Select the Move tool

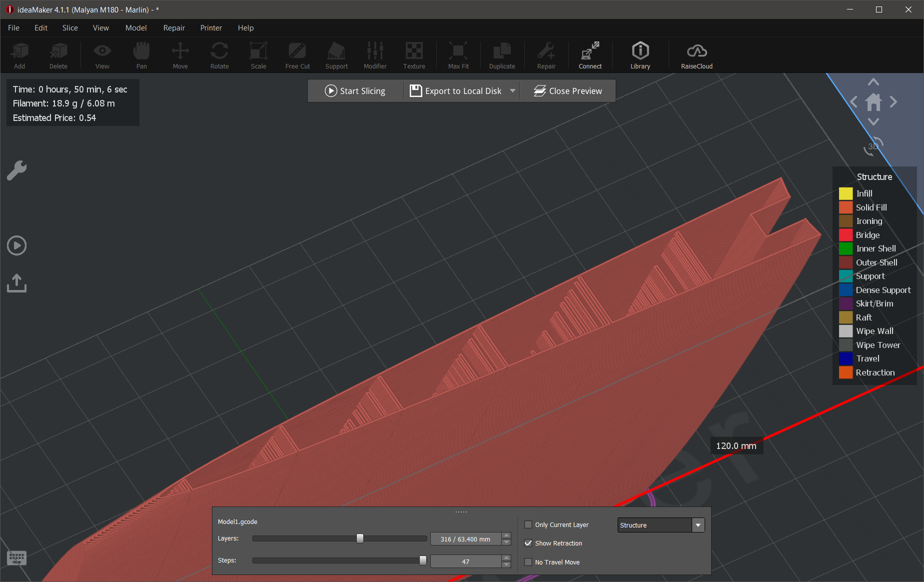pyautogui.click(x=180, y=55)
